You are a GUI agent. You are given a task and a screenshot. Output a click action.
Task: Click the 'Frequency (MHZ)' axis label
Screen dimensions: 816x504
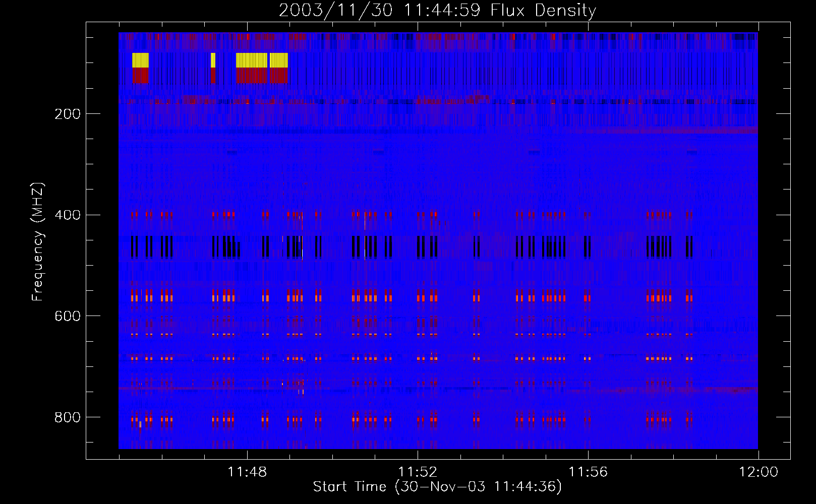[x=38, y=242]
